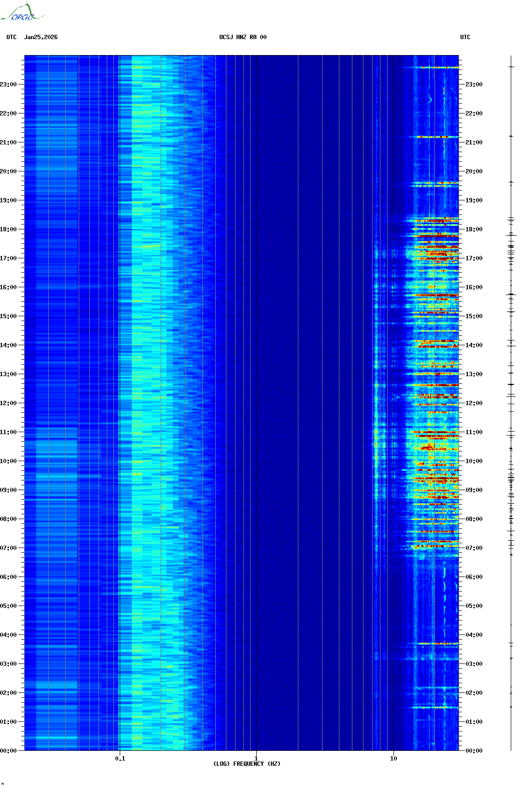Click the left 23:00 time label
This screenshot has width=532, height=789.
[8, 85]
